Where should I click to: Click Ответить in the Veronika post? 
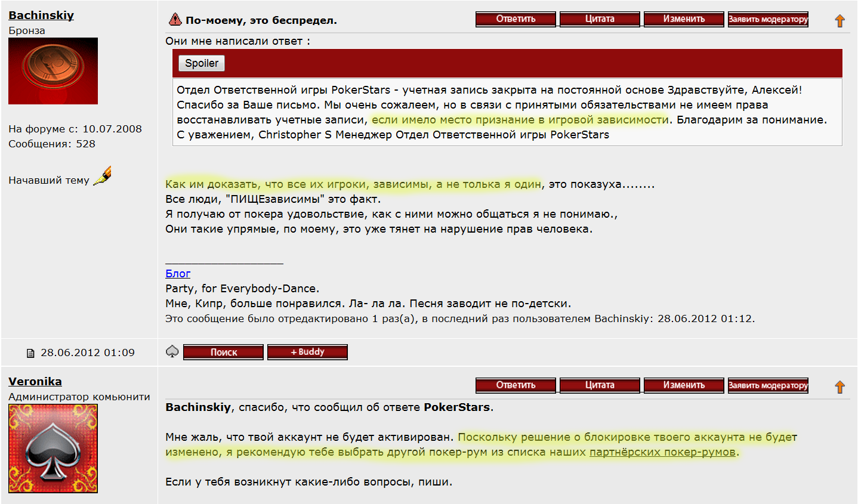click(516, 385)
